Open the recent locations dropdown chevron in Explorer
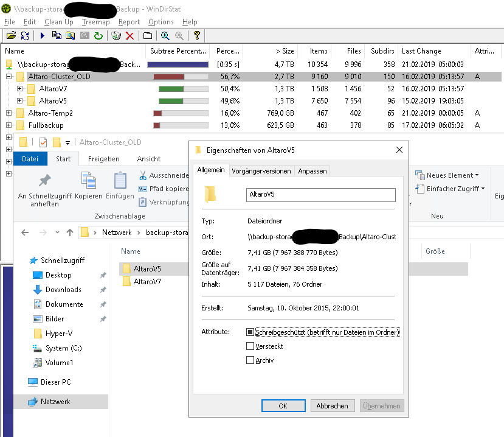504x437 pixels. click(x=57, y=232)
